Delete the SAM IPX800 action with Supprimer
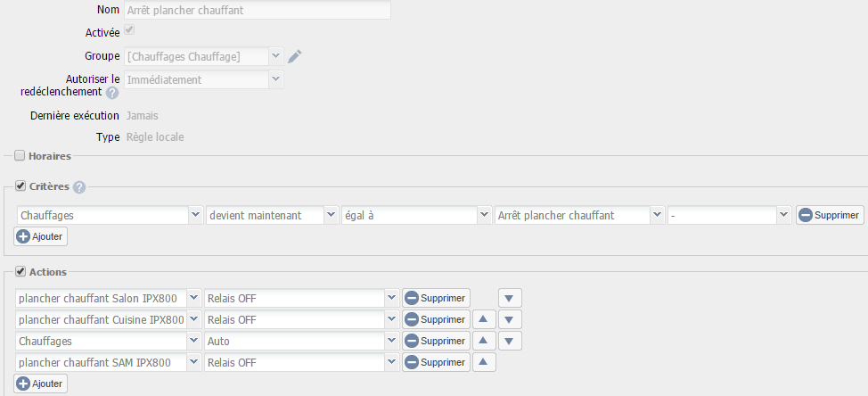868x396 pixels. [436, 362]
